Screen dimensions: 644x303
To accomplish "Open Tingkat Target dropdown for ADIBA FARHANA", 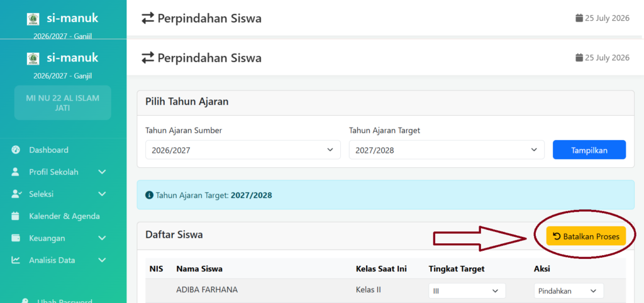I will tap(467, 291).
